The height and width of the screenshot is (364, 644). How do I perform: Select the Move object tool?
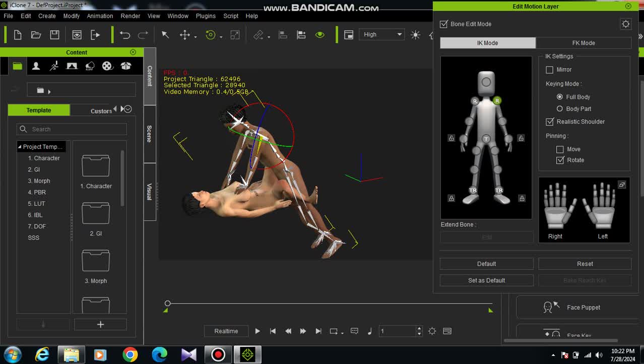[x=185, y=35]
